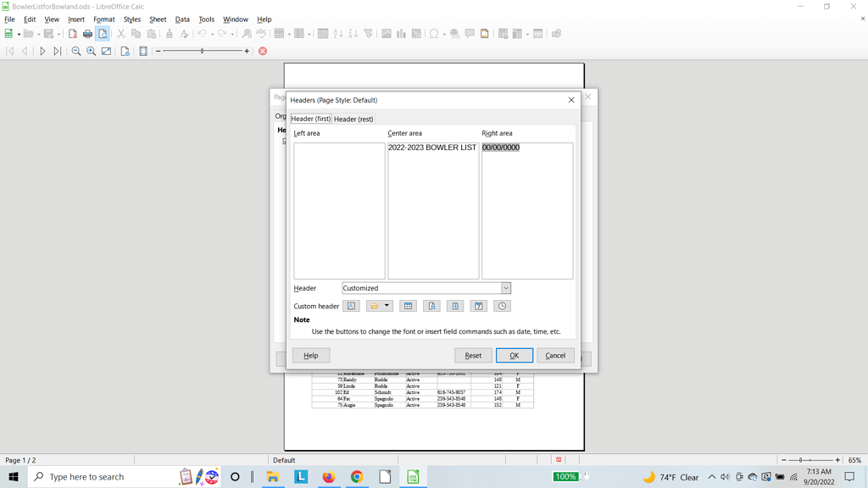The height and width of the screenshot is (488, 868).
Task: Close the print preview with the red icon
Action: coord(262,51)
